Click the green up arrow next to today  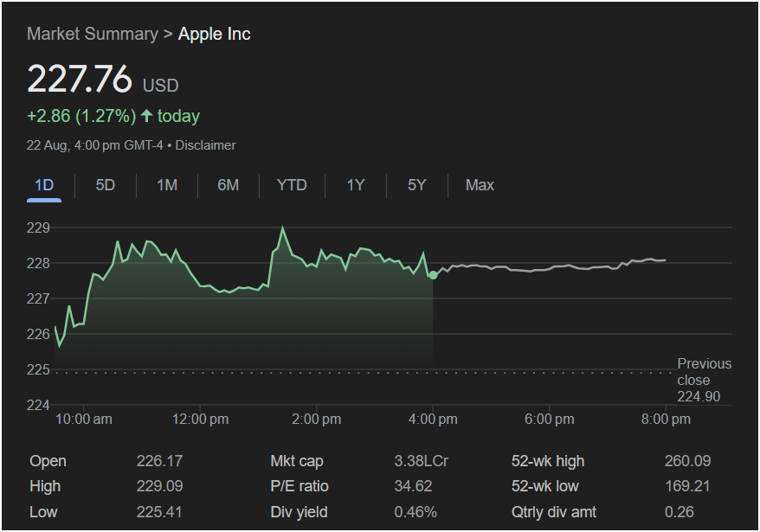[146, 116]
